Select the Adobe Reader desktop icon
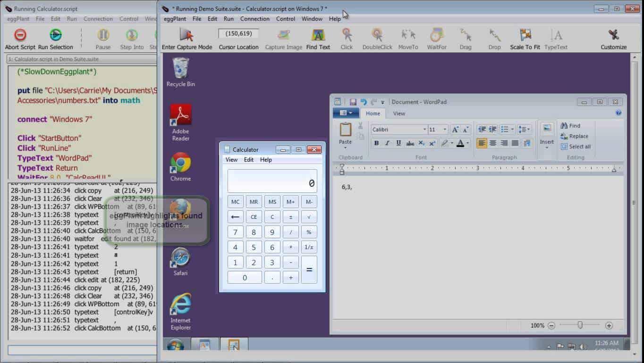Image resolution: width=644 pixels, height=363 pixels. 180,116
